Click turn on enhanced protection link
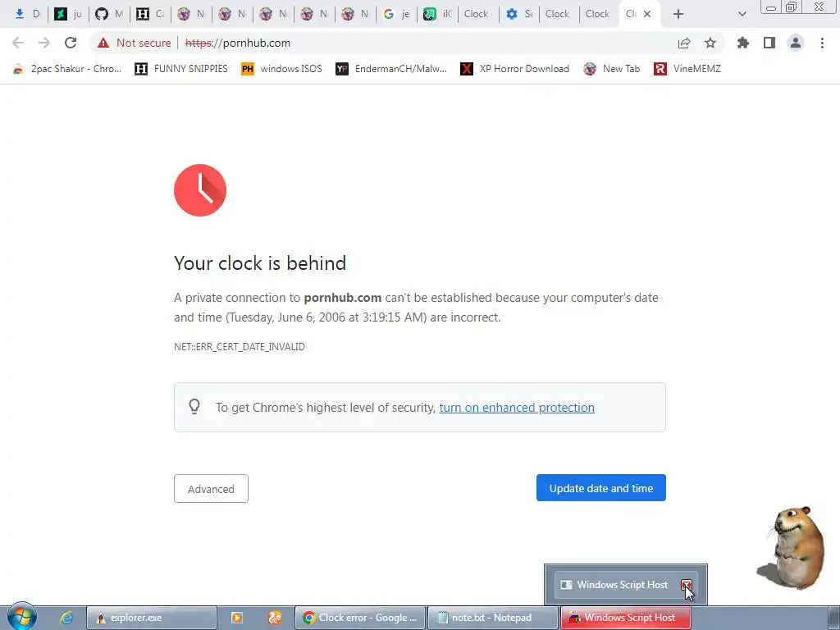Image resolution: width=840 pixels, height=630 pixels. [x=517, y=408]
